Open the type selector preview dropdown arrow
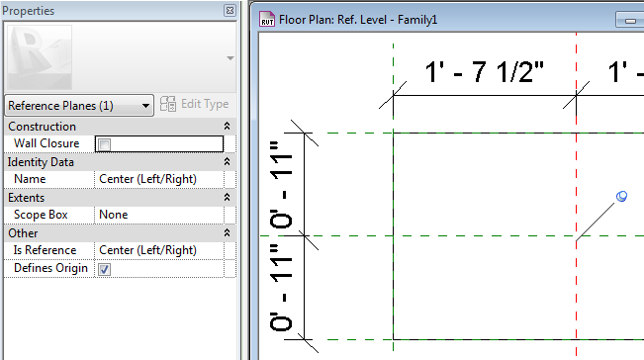Viewport: 644px width, 360px height. tap(230, 58)
